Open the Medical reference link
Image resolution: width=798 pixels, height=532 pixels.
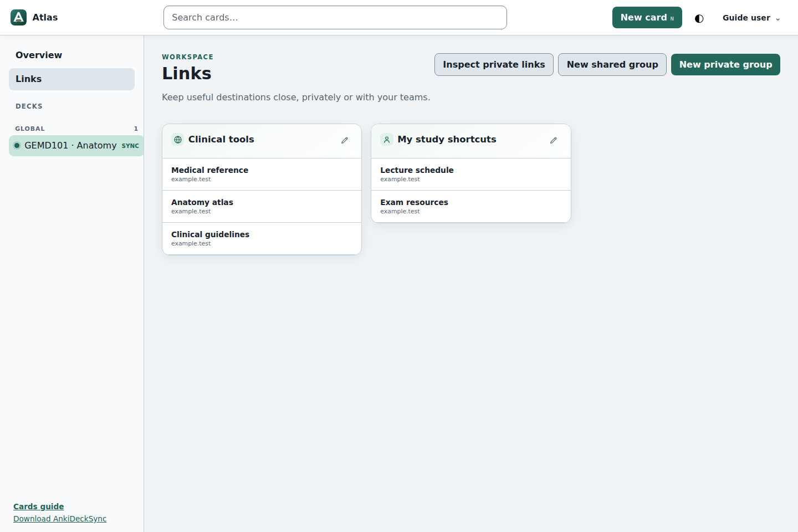coord(262,174)
